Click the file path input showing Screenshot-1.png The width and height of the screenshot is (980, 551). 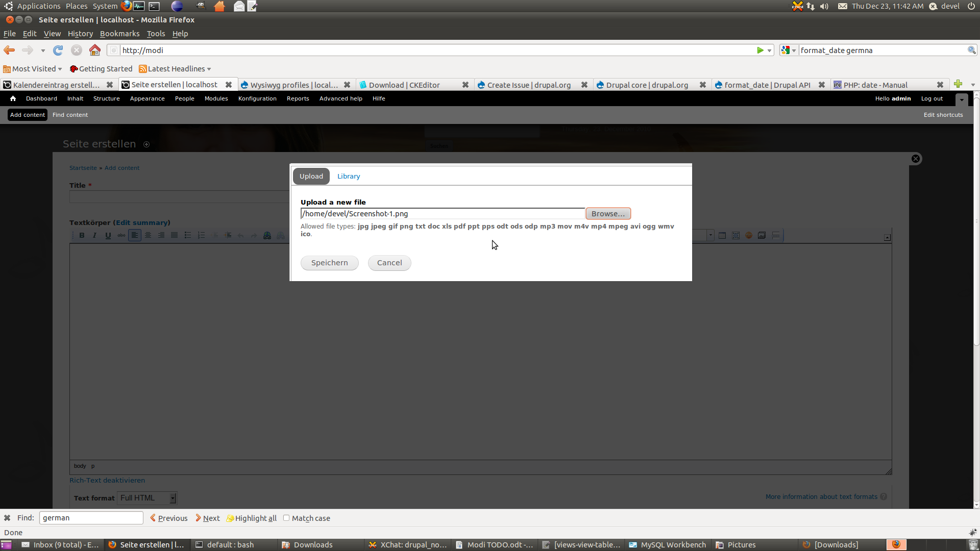442,213
